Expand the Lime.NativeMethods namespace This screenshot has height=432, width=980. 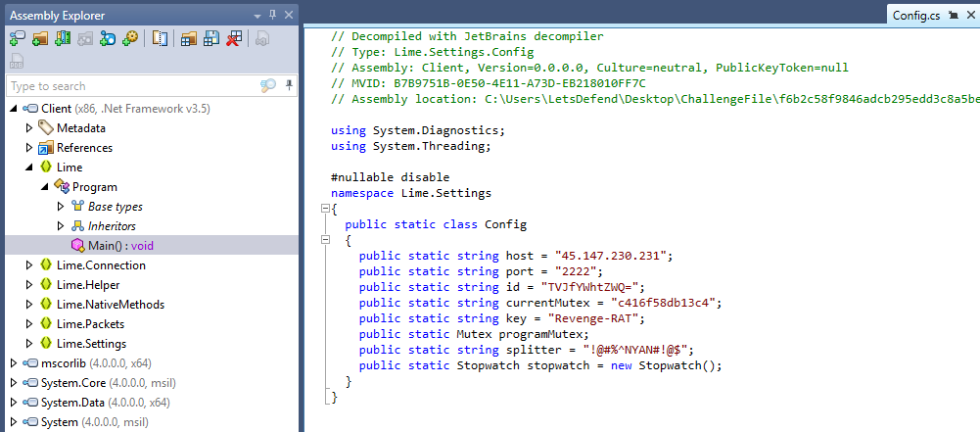click(28, 305)
